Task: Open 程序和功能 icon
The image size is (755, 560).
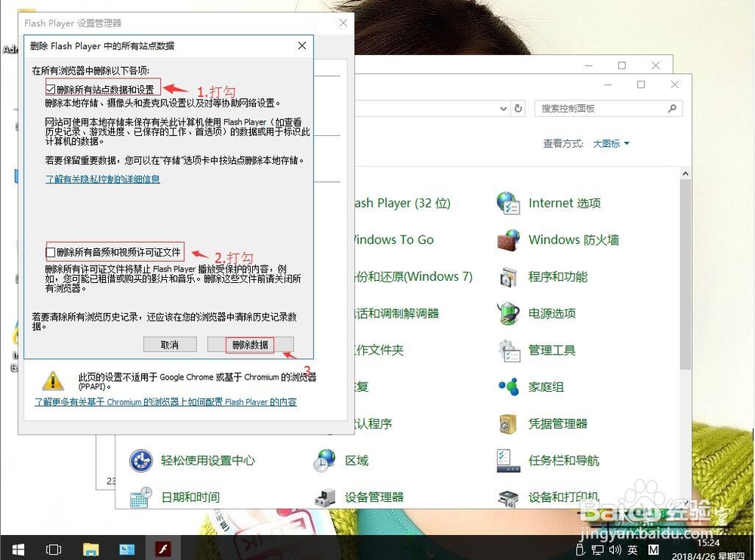Action: click(508, 277)
